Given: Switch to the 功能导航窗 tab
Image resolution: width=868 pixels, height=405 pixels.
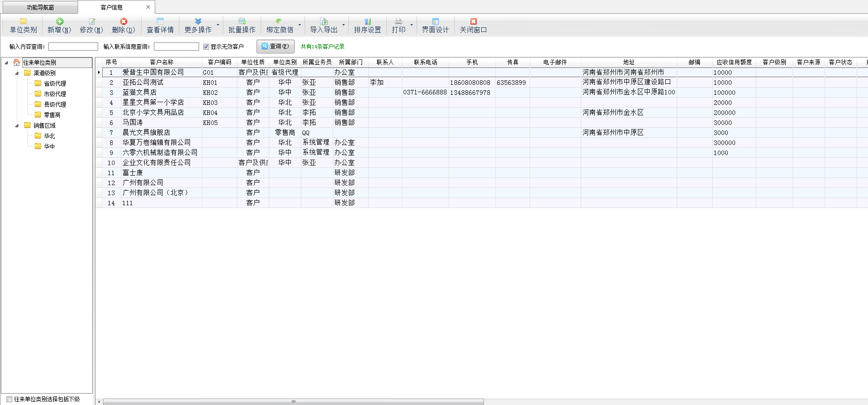Looking at the screenshot, I should 40,7.
